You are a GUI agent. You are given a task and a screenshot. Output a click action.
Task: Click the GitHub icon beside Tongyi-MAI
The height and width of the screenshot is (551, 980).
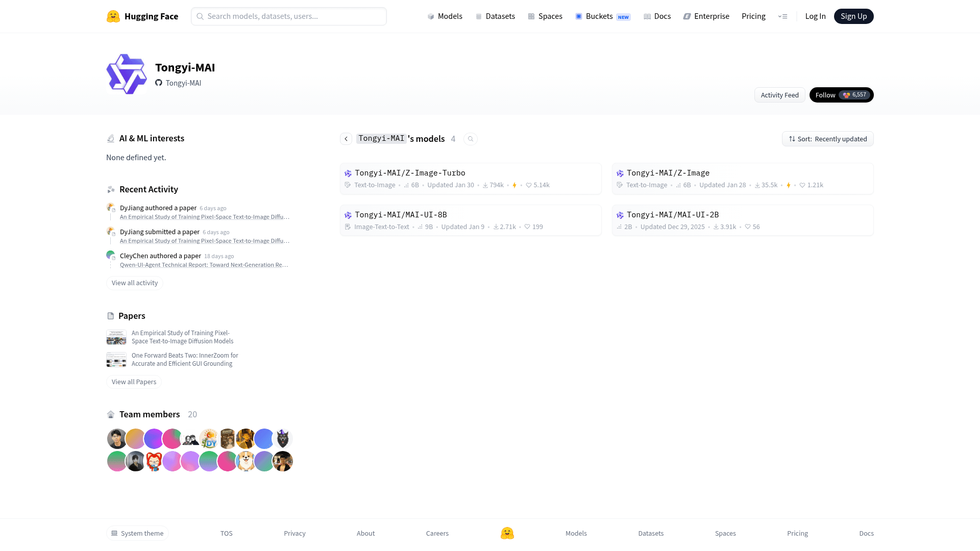[x=159, y=83]
